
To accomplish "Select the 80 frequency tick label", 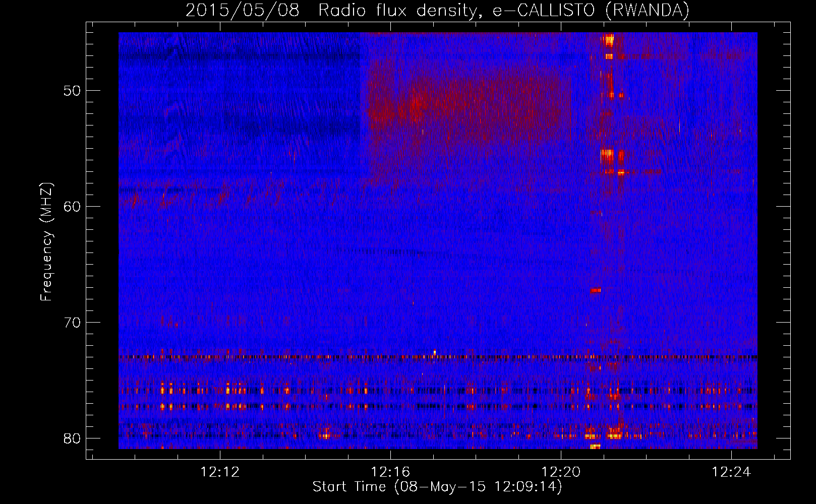I will tap(72, 438).
